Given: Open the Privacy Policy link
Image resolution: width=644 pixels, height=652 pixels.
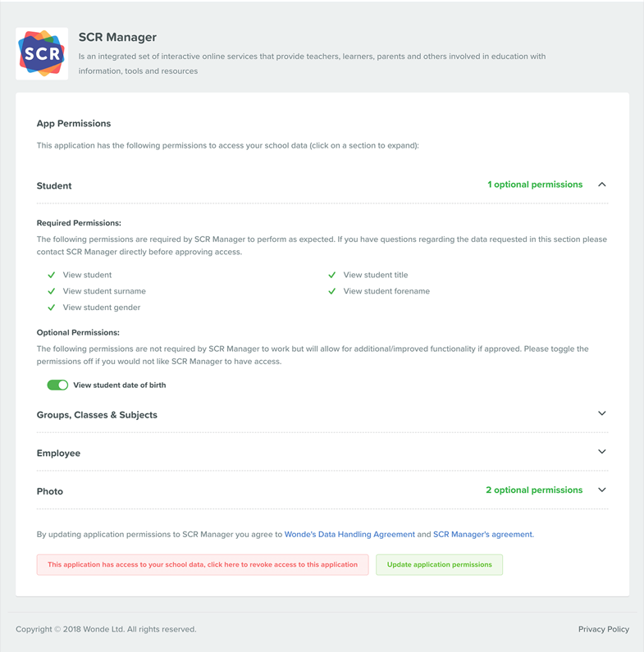Looking at the screenshot, I should [604, 629].
